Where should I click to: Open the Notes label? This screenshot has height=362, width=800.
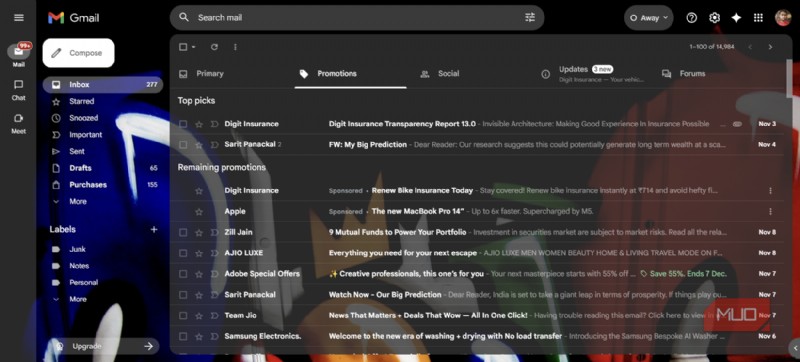(x=103, y=266)
